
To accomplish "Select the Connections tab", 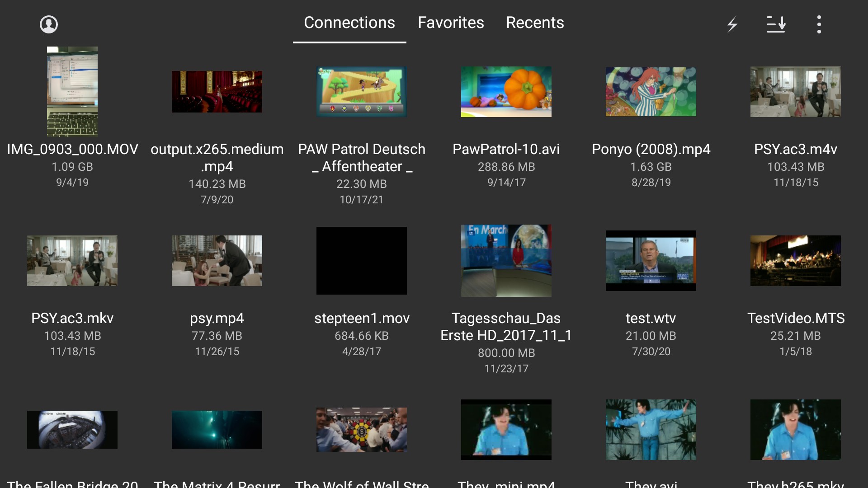I will [x=349, y=23].
